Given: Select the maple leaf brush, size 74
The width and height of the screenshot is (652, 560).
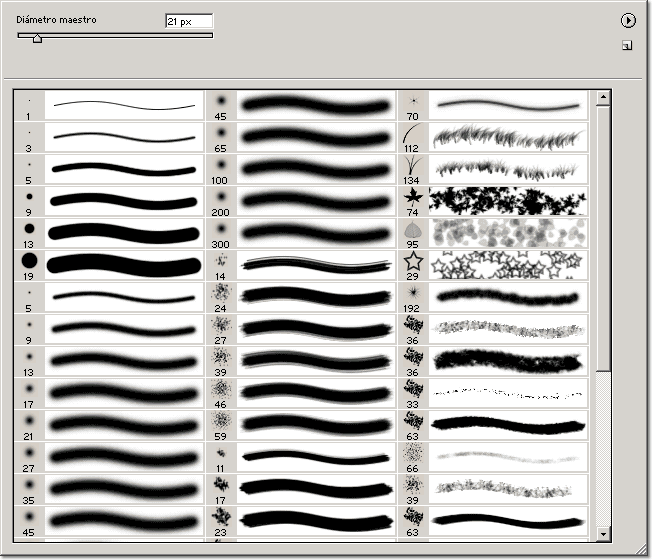Looking at the screenshot, I should (x=412, y=199).
